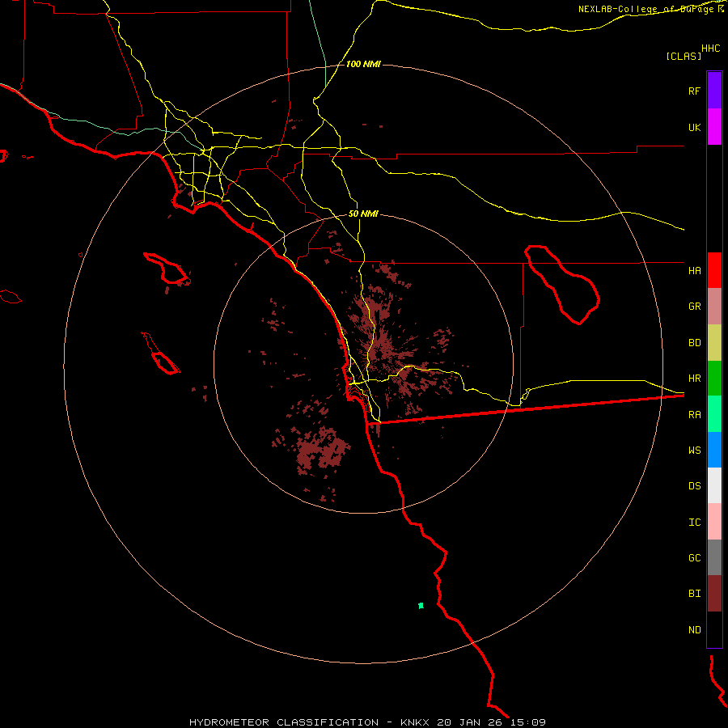Click the IC legend label
The width and height of the screenshot is (728, 728).
(x=694, y=522)
